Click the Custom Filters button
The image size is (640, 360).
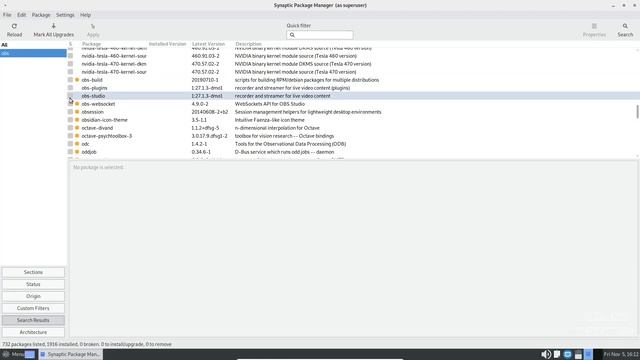pyautogui.click(x=33, y=308)
